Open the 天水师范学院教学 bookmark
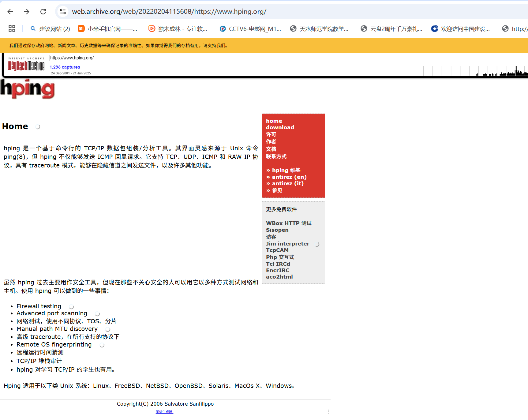 (x=319, y=29)
